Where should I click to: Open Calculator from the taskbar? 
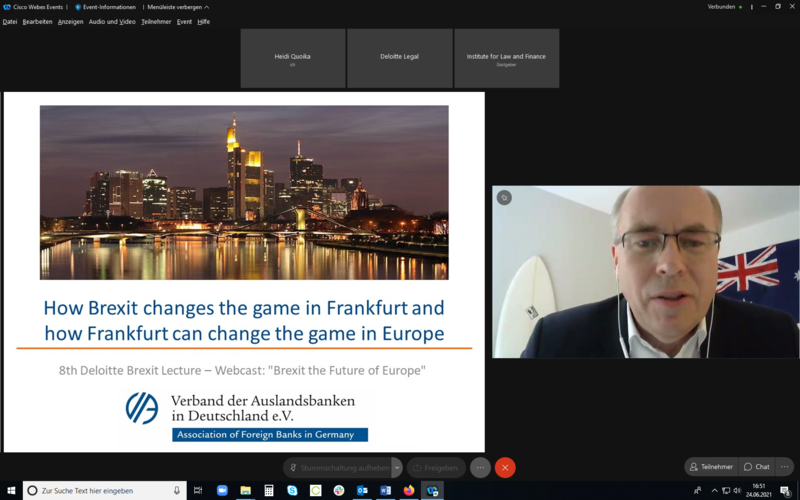coord(269,491)
